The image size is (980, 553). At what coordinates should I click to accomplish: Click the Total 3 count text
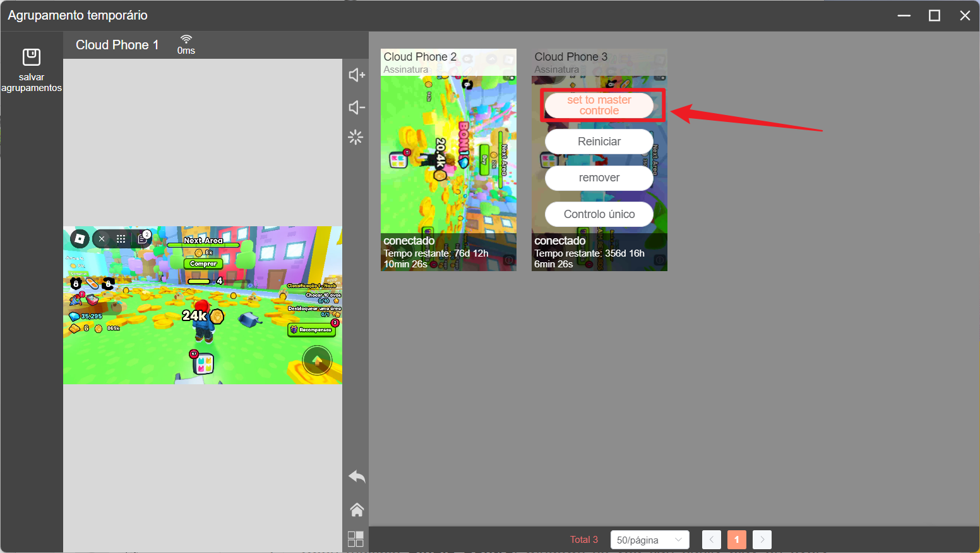pos(584,540)
